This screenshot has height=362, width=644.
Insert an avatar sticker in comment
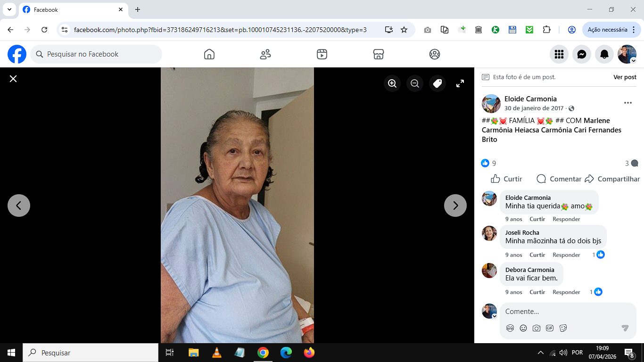[510, 328]
